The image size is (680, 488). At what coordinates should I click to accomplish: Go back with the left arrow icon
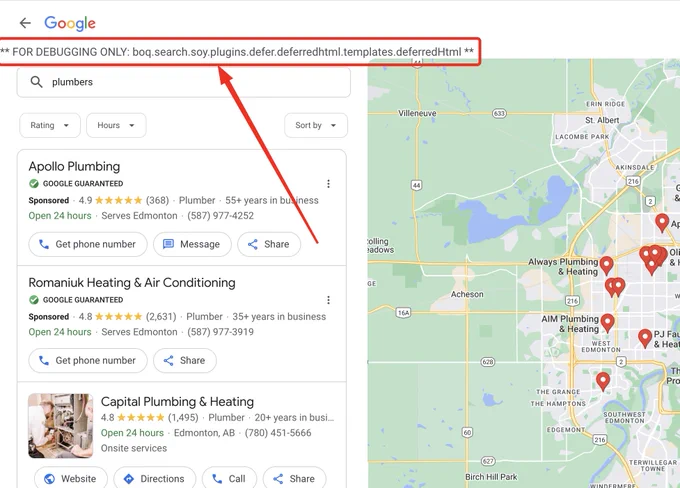coord(25,23)
